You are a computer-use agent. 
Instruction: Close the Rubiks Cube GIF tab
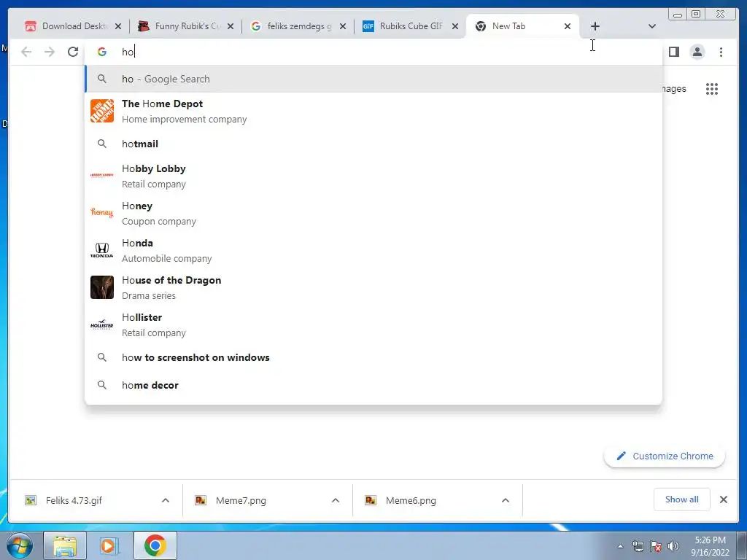click(455, 26)
